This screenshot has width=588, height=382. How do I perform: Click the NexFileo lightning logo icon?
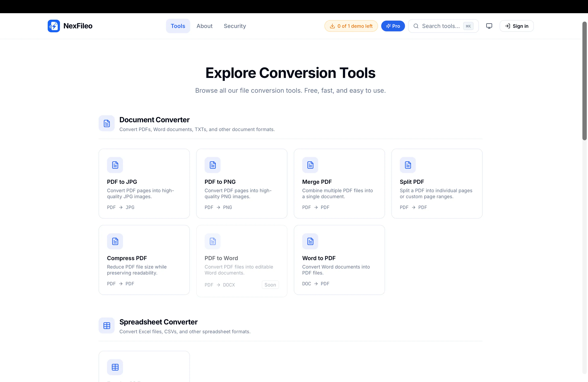tap(54, 26)
